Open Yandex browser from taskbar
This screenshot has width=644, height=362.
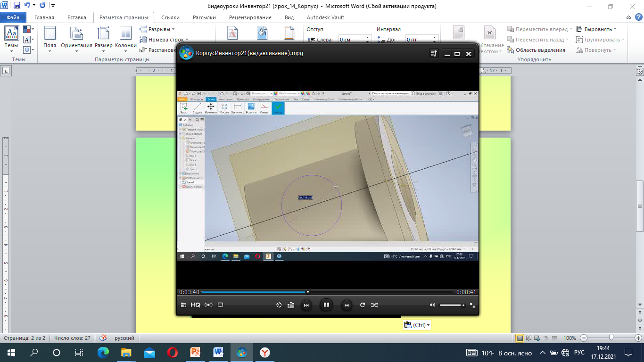265,353
